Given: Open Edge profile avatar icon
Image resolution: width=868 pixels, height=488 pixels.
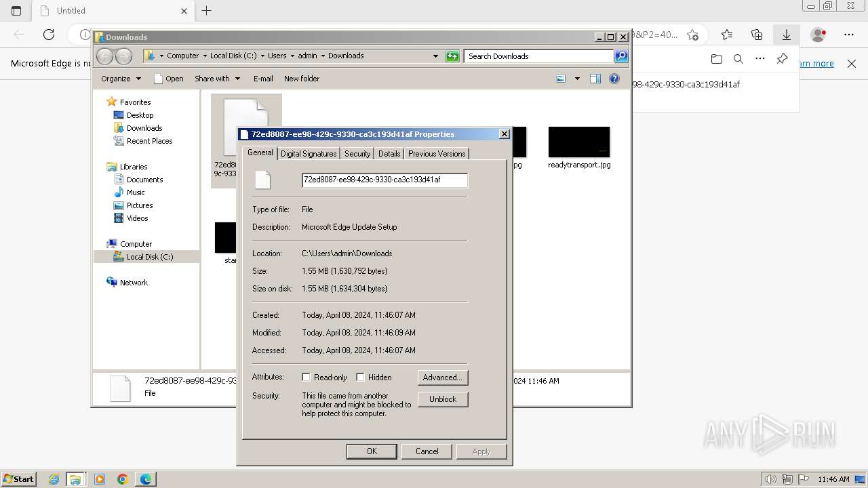Looking at the screenshot, I should [818, 35].
